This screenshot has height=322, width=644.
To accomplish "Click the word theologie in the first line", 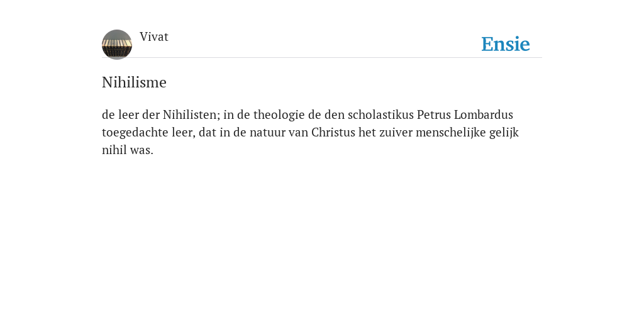I will tap(279, 115).
